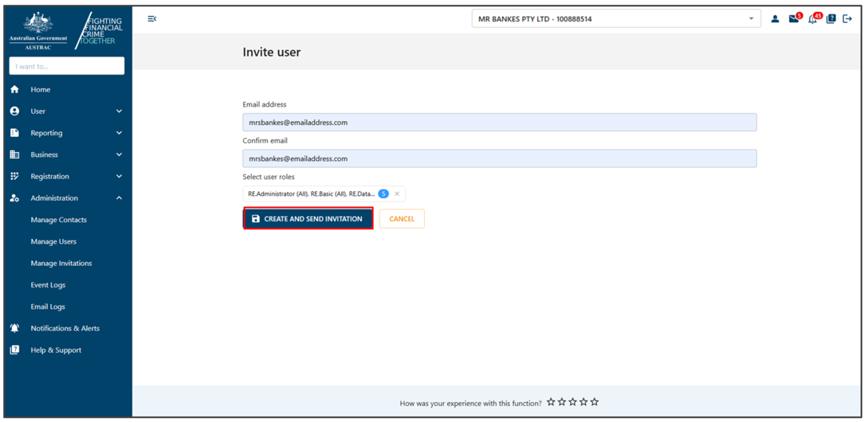
Task: Click Create and Send Invitation button
Action: [x=308, y=218]
